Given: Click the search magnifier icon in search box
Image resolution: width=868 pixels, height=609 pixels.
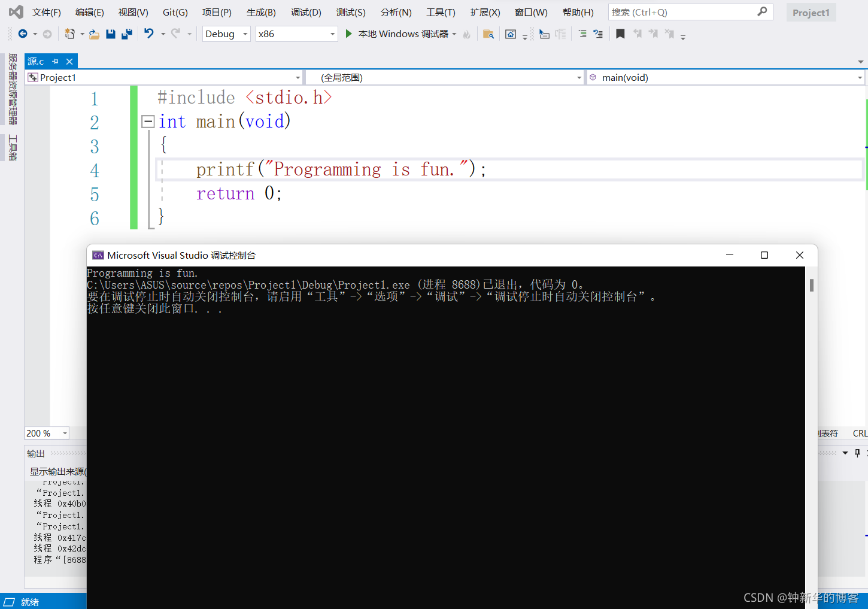Looking at the screenshot, I should [762, 11].
